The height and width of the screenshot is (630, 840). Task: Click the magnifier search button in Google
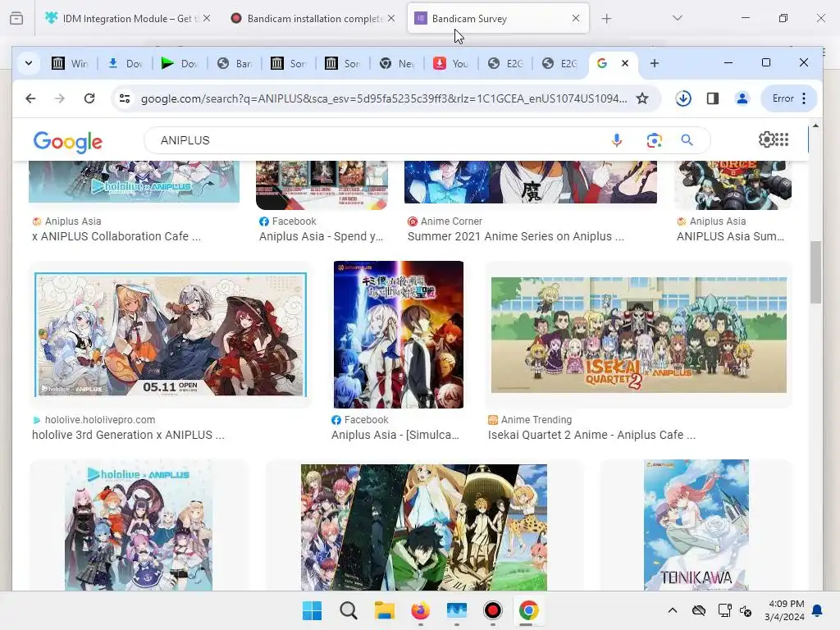[687, 140]
